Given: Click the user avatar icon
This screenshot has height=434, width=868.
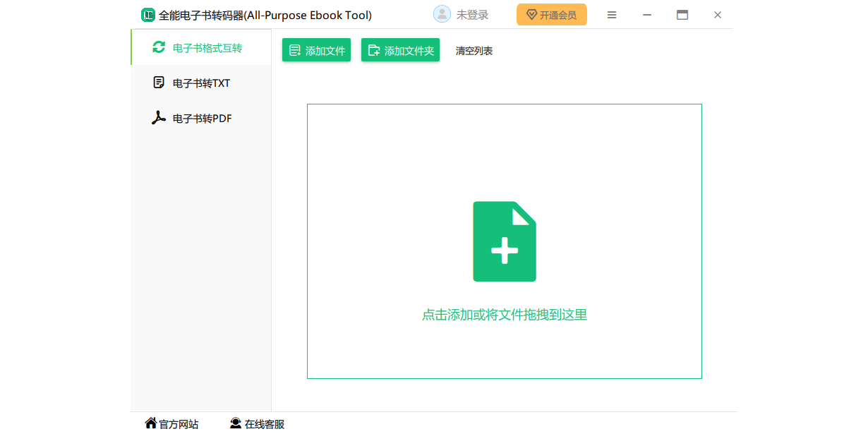Looking at the screenshot, I should tap(441, 14).
